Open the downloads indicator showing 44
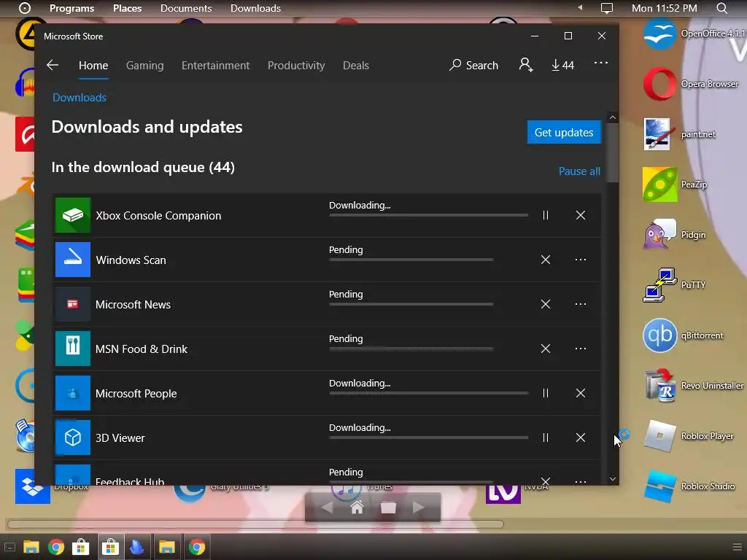Viewport: 747px width, 560px height. pyautogui.click(x=562, y=65)
